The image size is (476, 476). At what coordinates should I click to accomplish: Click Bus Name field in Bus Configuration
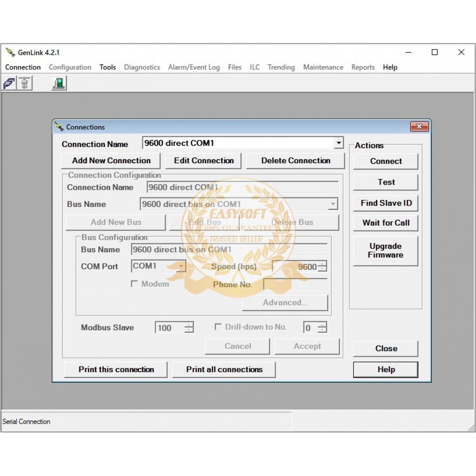click(229, 249)
